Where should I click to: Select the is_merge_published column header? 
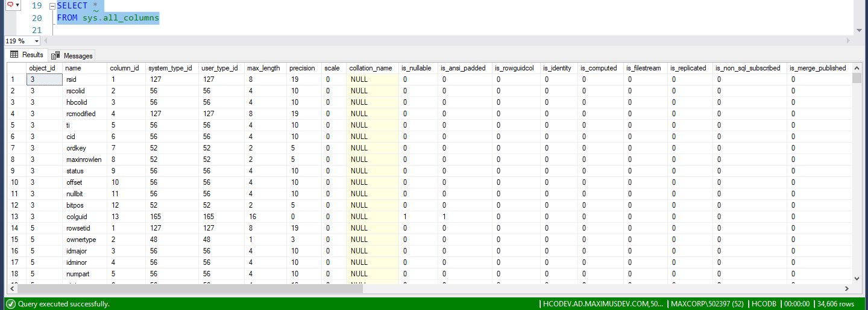pos(819,68)
